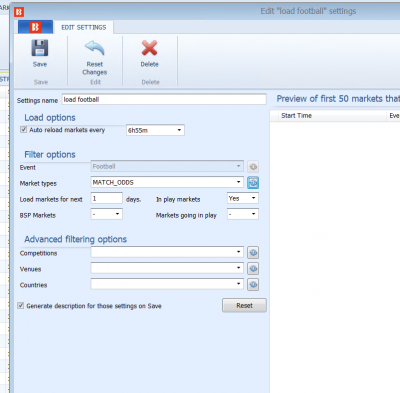400x393 pixels.
Task: Click the eye icon next to Competitions
Action: [253, 253]
